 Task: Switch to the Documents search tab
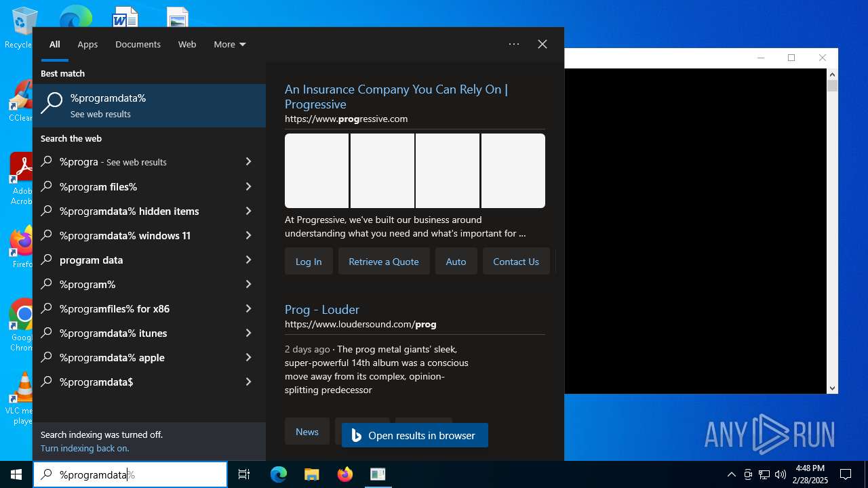click(138, 44)
